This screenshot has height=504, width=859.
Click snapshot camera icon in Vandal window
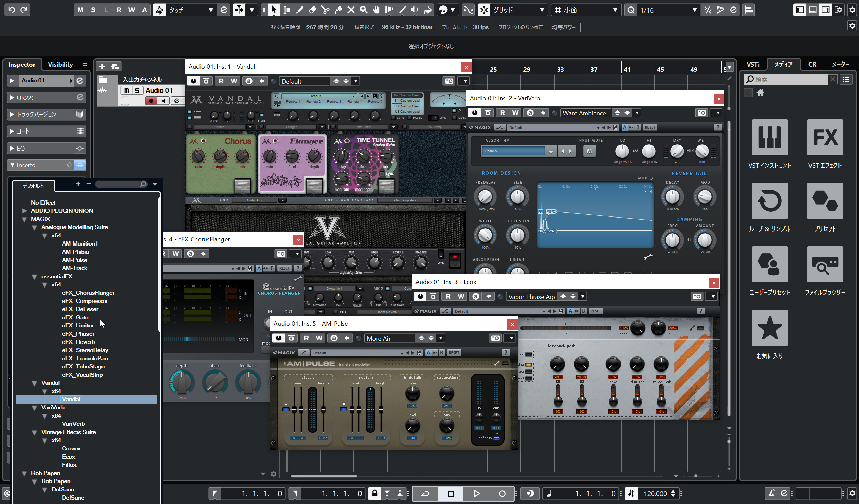[x=449, y=81]
